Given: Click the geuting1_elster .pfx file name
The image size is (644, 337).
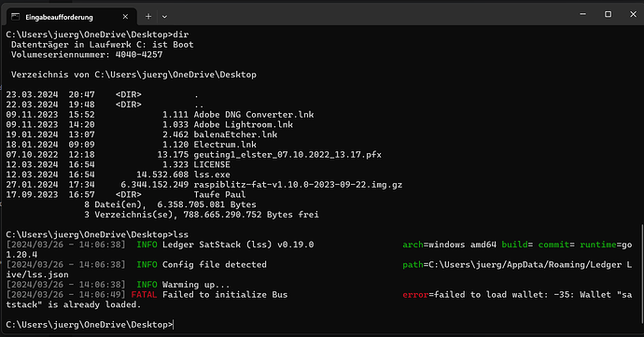Looking at the screenshot, I should coord(287,155).
